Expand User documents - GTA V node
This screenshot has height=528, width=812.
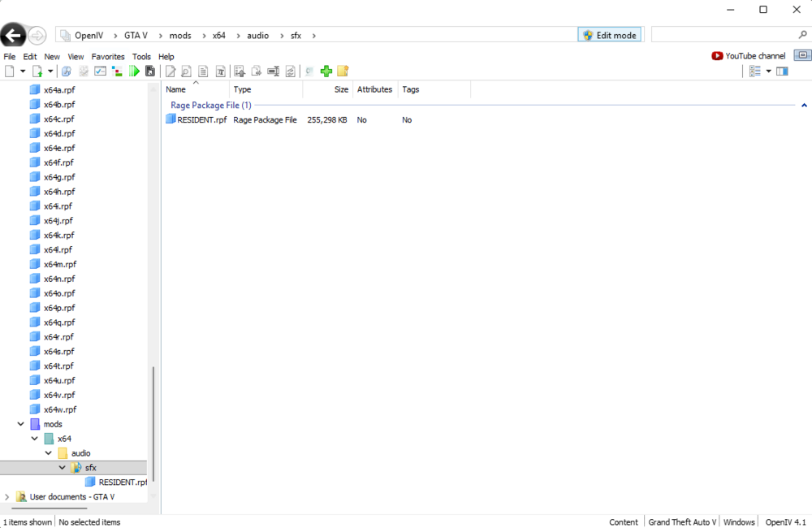coord(6,496)
